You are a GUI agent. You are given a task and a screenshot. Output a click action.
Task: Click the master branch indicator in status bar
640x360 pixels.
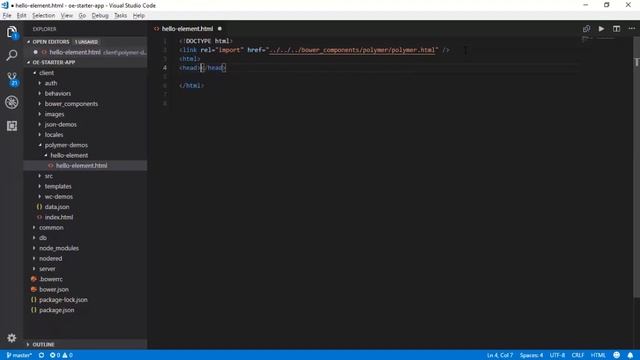[x=19, y=355]
